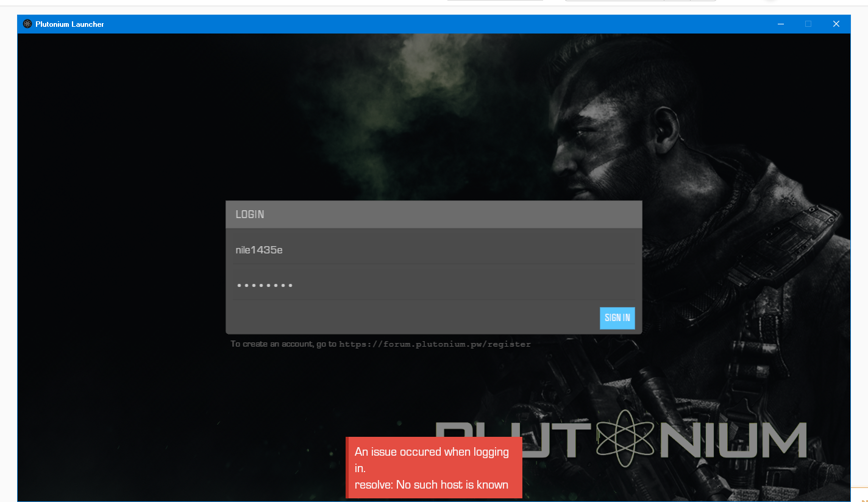Dismiss the red login error notification
The width and height of the screenshot is (868, 502).
pos(434,468)
